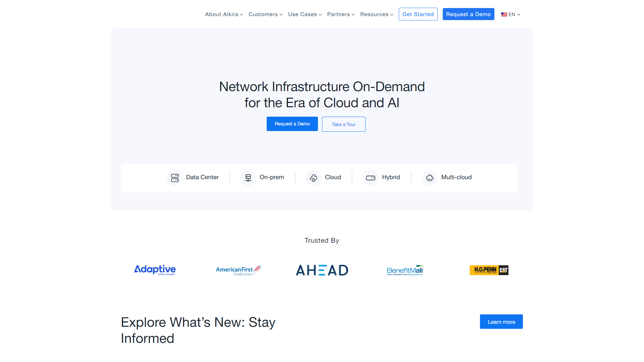Click the Hybrid device icon
This screenshot has height=362, width=644.
pyautogui.click(x=371, y=178)
